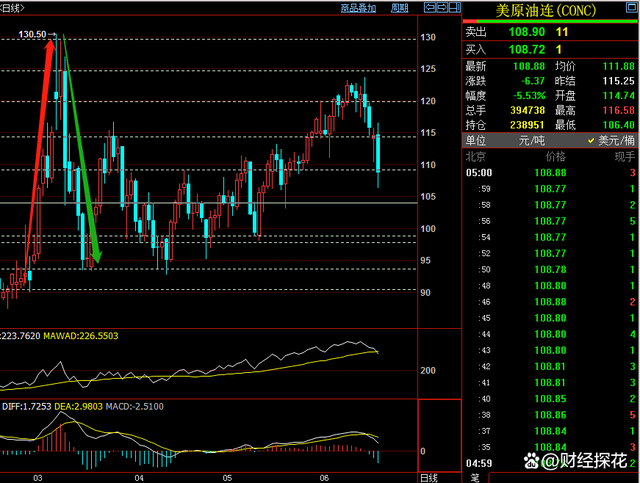Click the 买入 price 108.72
Screen dimensions: 640x483
(x=527, y=50)
